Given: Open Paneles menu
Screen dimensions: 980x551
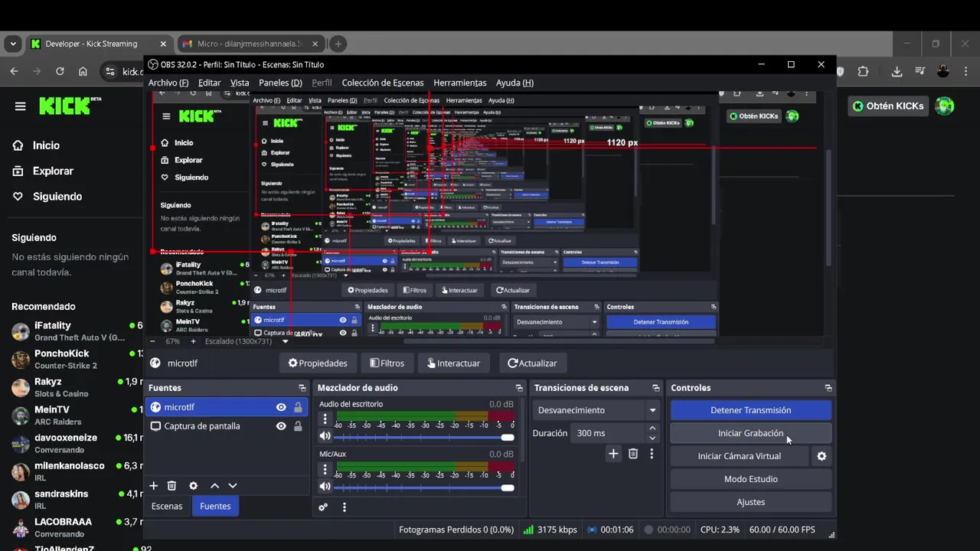Looking at the screenshot, I should pos(280,83).
